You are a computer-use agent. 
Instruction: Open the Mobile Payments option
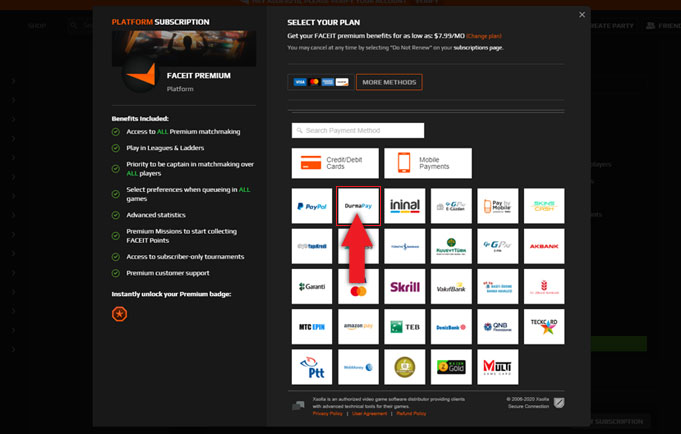tap(428, 163)
